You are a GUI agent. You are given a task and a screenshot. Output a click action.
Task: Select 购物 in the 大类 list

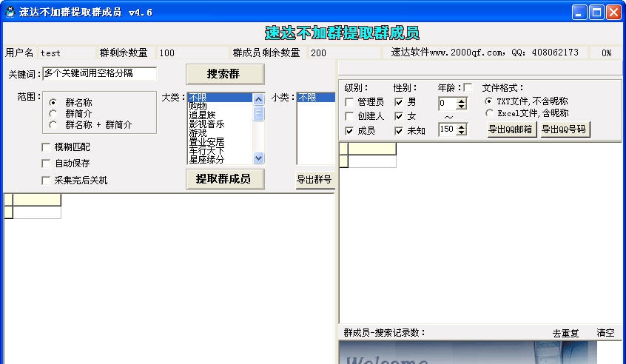[x=220, y=107]
